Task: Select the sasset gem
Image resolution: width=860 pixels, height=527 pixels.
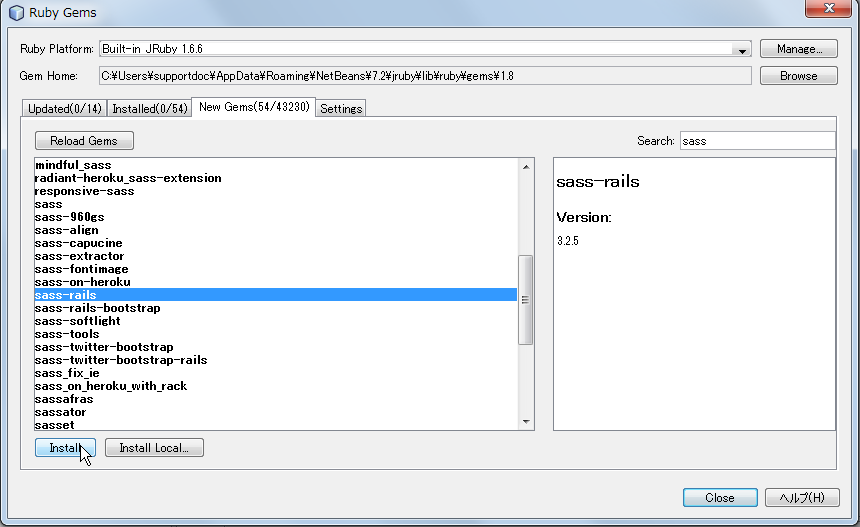Action: click(x=275, y=424)
